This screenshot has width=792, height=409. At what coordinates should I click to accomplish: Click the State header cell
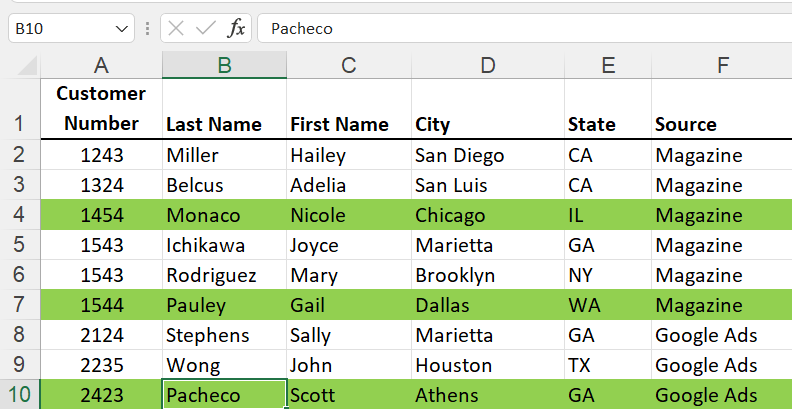pyautogui.click(x=608, y=109)
